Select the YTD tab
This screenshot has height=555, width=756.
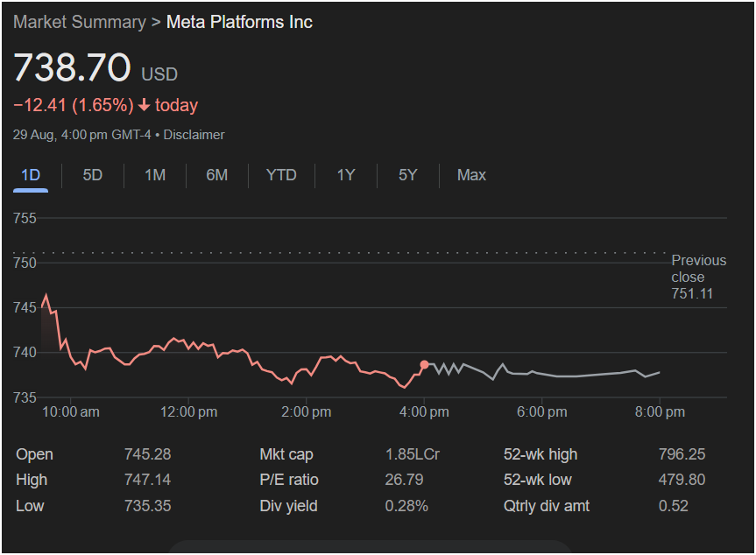281,175
